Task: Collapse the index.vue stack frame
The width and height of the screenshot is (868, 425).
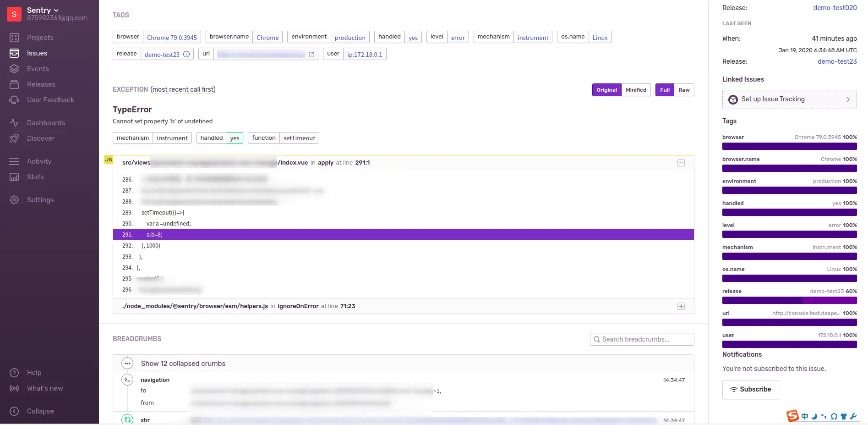Action: point(681,163)
